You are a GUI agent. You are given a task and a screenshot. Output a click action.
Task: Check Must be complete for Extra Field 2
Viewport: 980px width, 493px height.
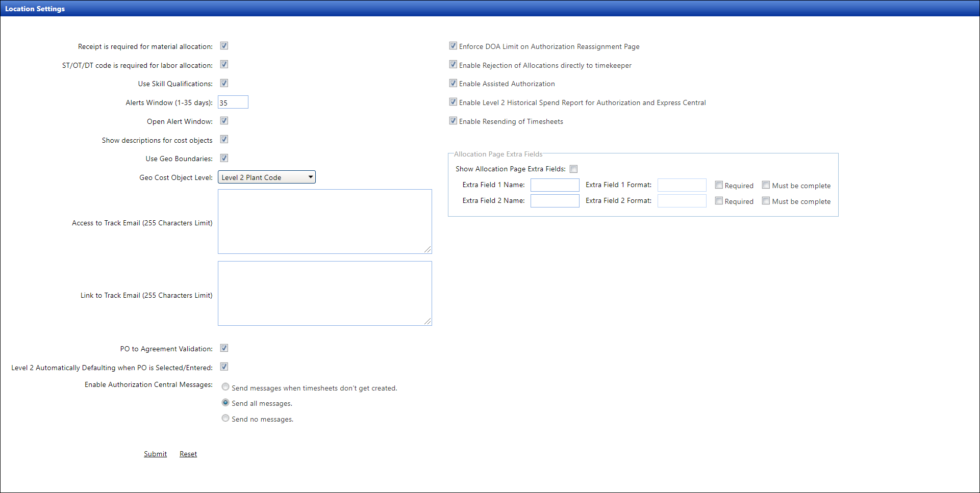click(x=766, y=201)
